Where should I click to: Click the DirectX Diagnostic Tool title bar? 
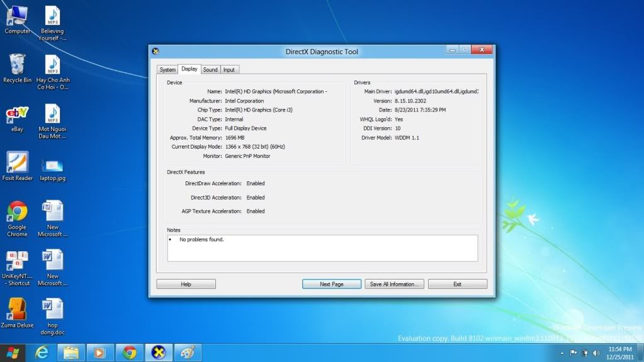tap(322, 52)
